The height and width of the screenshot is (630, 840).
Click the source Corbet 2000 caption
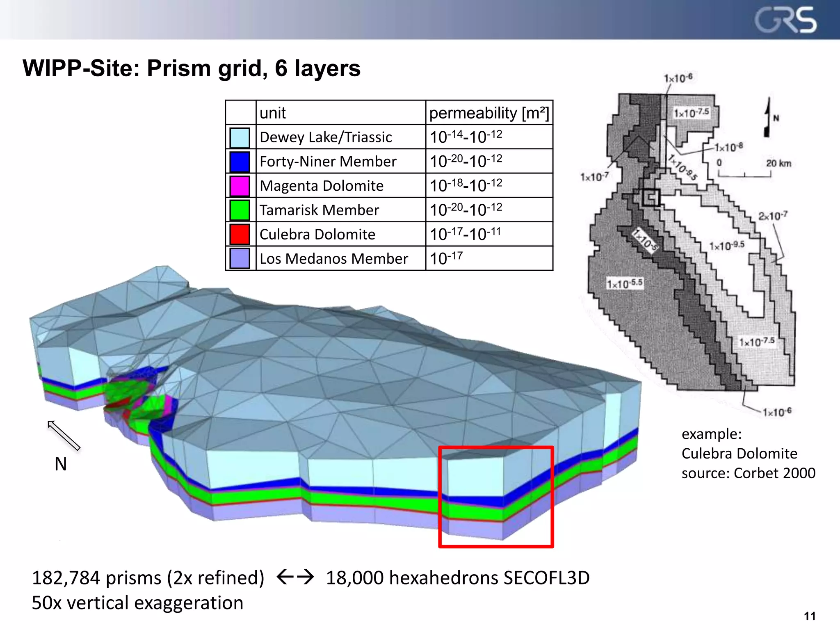748,473
